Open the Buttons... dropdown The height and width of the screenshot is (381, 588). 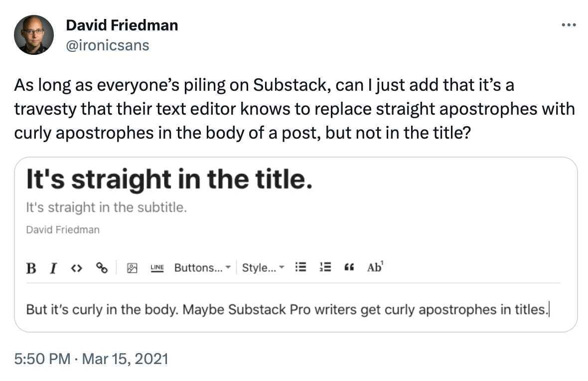point(202,268)
